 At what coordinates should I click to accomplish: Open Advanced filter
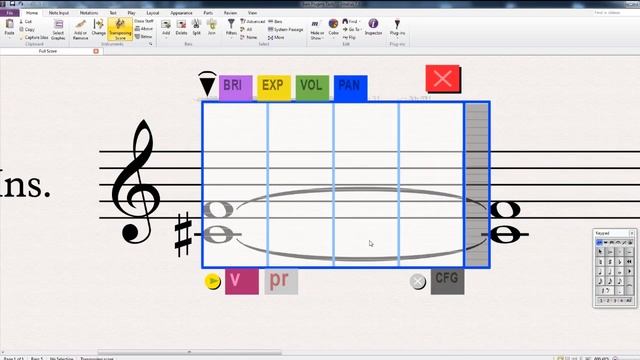click(x=253, y=21)
